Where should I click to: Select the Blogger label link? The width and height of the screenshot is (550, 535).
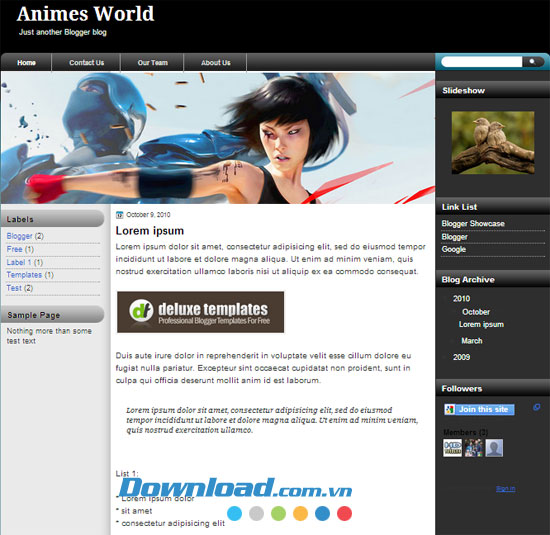[x=19, y=236]
